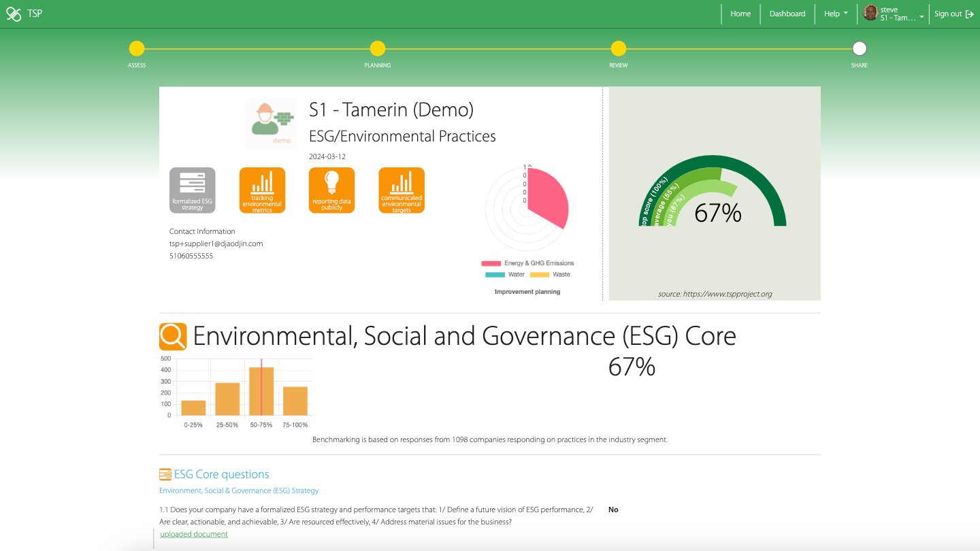The image size is (980, 551).
Task: Toggle the Waste legend entry
Action: 550,275
